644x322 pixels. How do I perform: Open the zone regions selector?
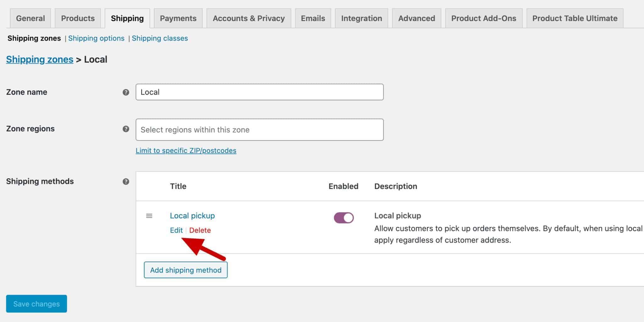259,129
